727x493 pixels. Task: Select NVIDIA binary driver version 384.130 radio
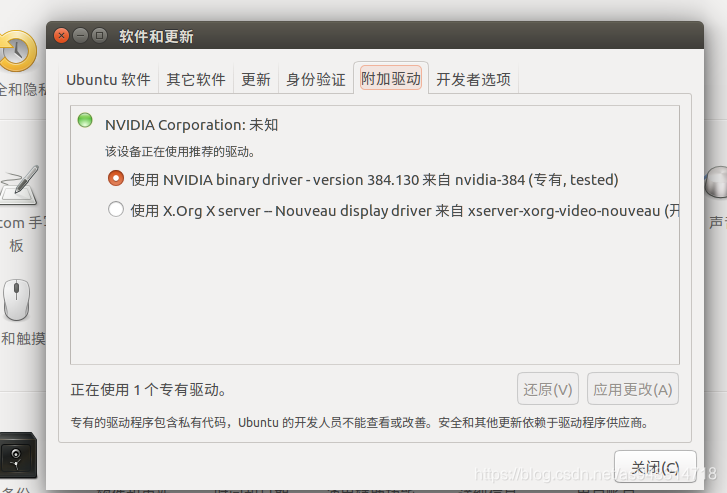116,179
